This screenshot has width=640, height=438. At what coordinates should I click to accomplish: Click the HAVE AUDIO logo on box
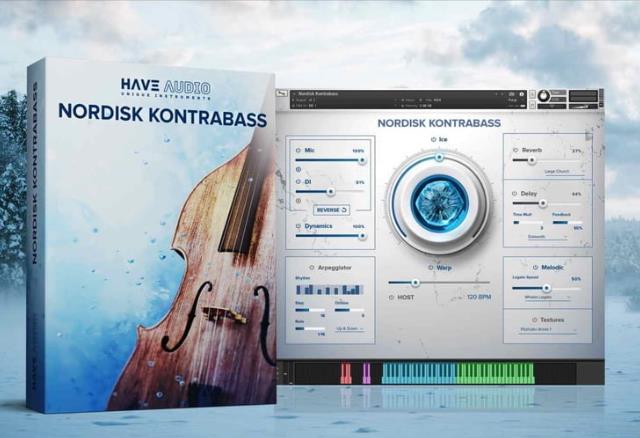166,89
